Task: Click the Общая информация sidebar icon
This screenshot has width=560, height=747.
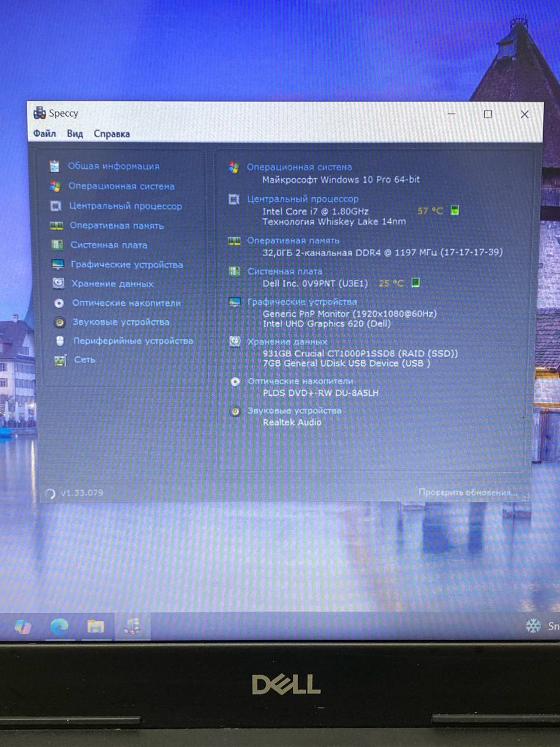Action: 54,166
